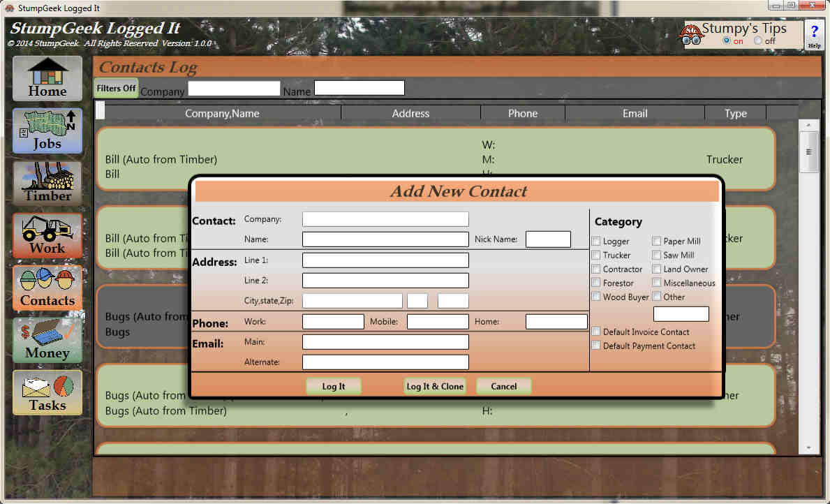This screenshot has height=504, width=830.
Task: Enable Default Payment Contact
Action: coord(596,345)
